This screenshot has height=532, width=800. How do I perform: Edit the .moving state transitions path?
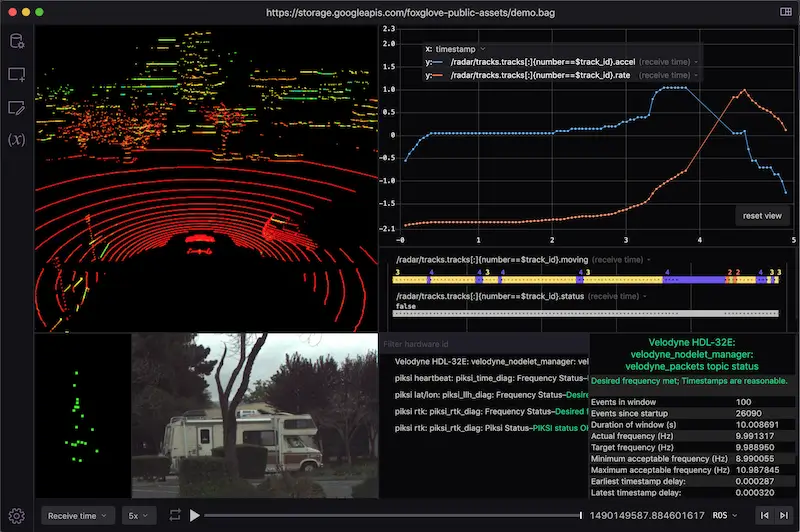tap(492, 260)
